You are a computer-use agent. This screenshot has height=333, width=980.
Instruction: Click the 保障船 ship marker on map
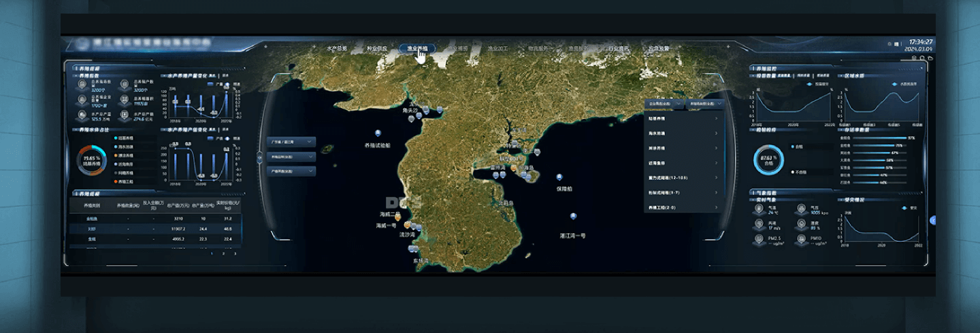pos(559,177)
